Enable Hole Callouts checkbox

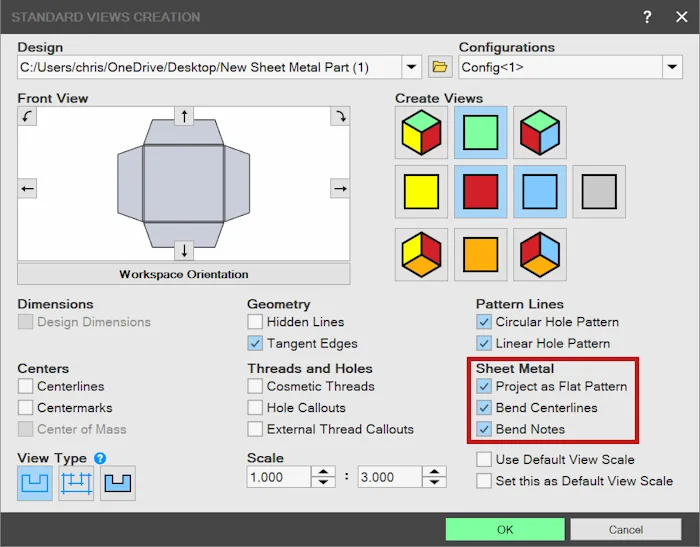point(255,408)
